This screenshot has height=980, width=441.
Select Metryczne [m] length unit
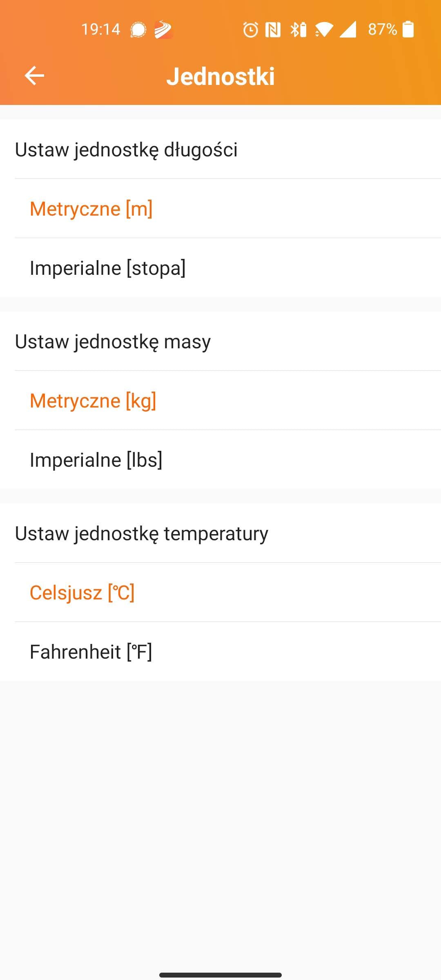coord(91,209)
